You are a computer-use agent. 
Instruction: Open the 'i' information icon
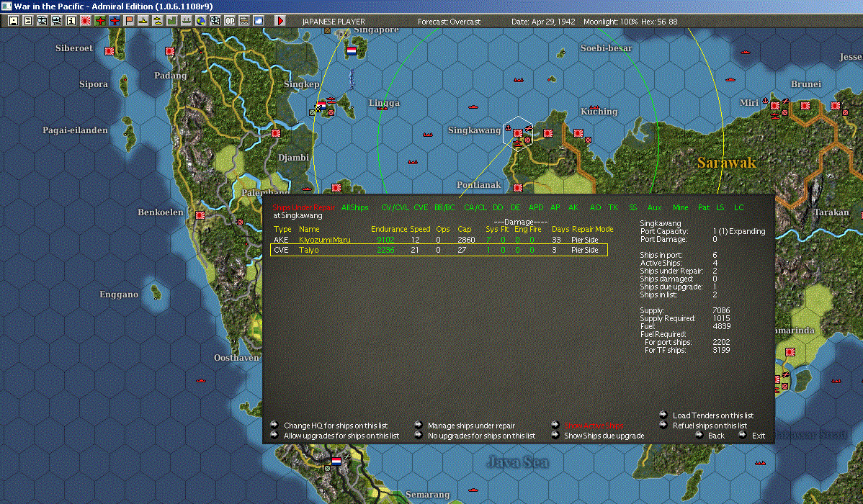click(x=71, y=21)
